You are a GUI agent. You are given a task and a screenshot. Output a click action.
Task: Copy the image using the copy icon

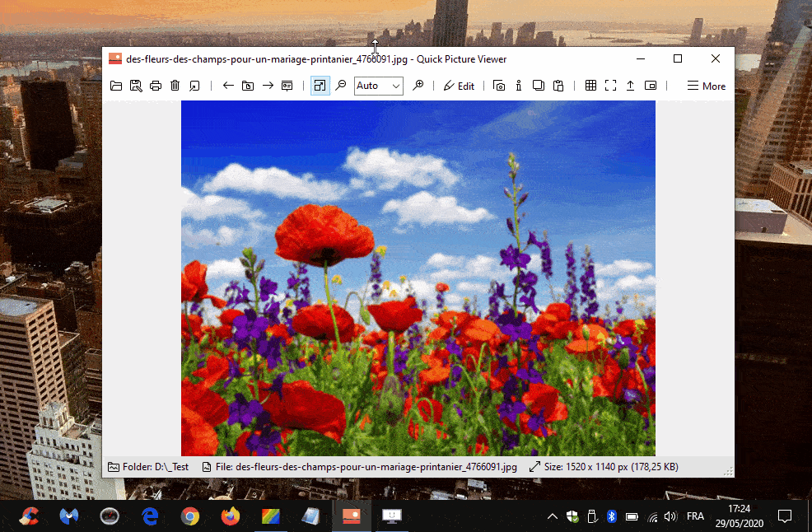pos(538,86)
